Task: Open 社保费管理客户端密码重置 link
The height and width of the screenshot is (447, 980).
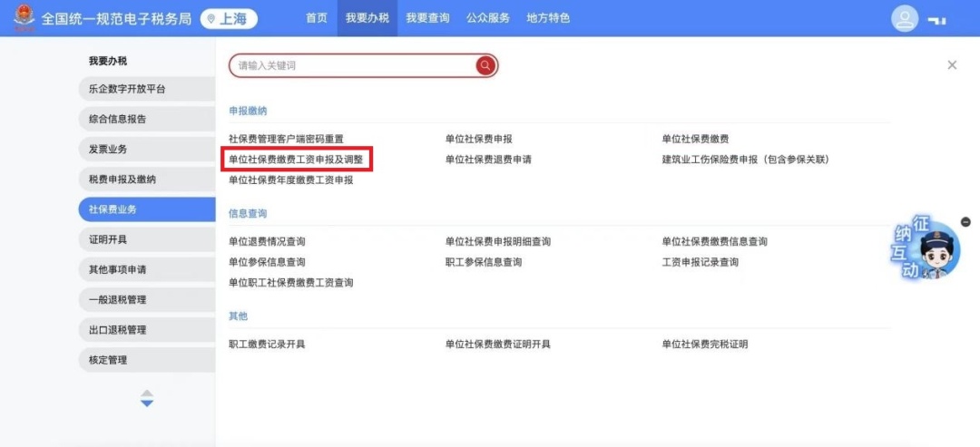Action: point(286,139)
